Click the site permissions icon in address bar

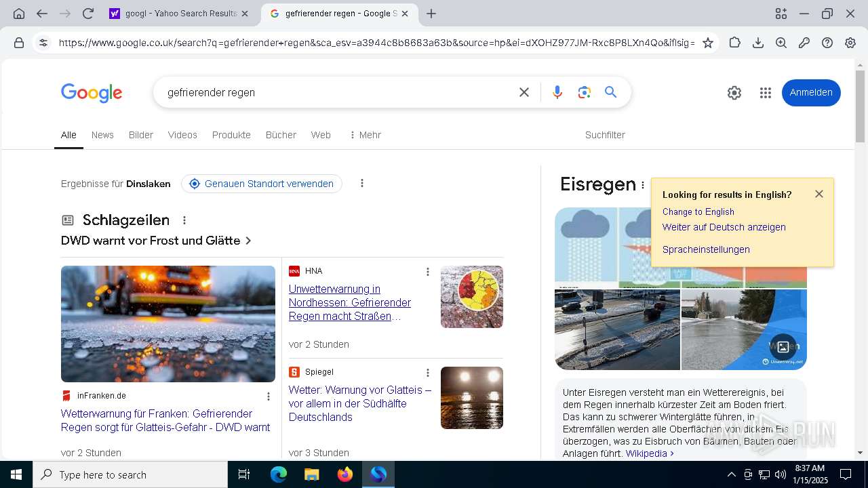click(43, 43)
